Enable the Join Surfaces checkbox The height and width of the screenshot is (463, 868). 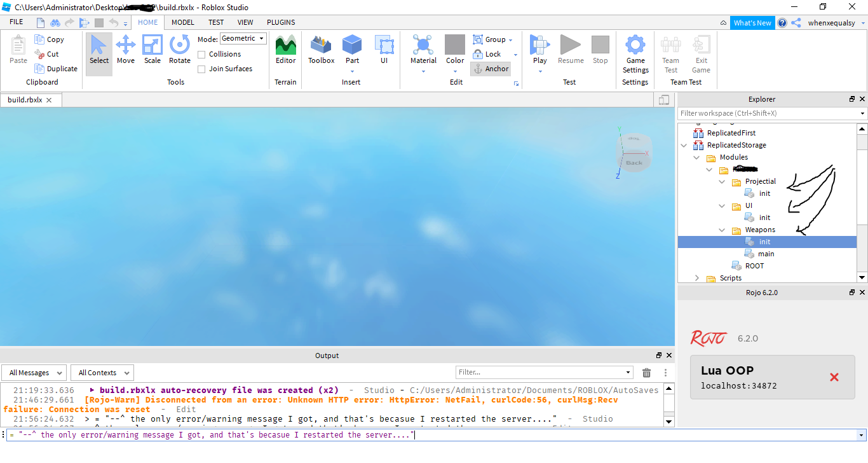click(201, 69)
